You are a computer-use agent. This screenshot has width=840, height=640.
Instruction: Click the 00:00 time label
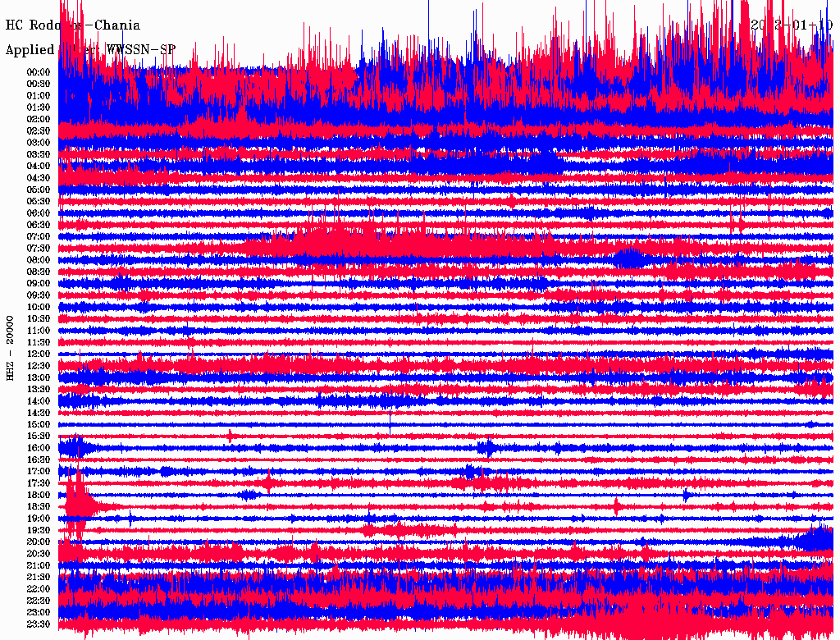click(39, 72)
